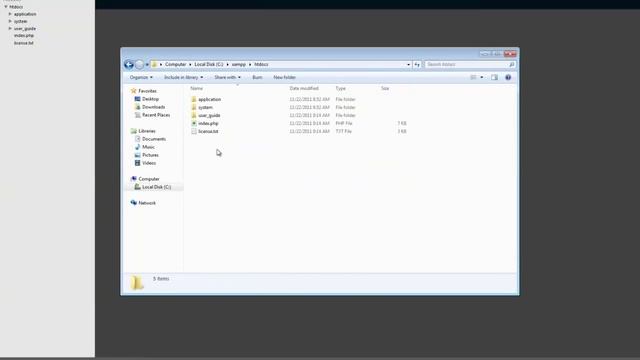The image size is (640, 360).
Task: Expand the user_guide node in editor tree
Action: [10, 29]
